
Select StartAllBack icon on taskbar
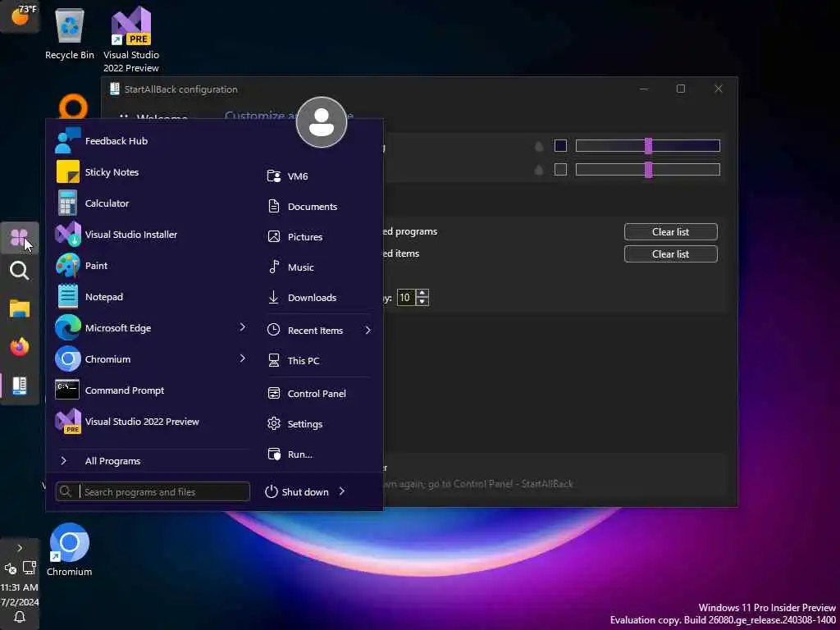20,386
